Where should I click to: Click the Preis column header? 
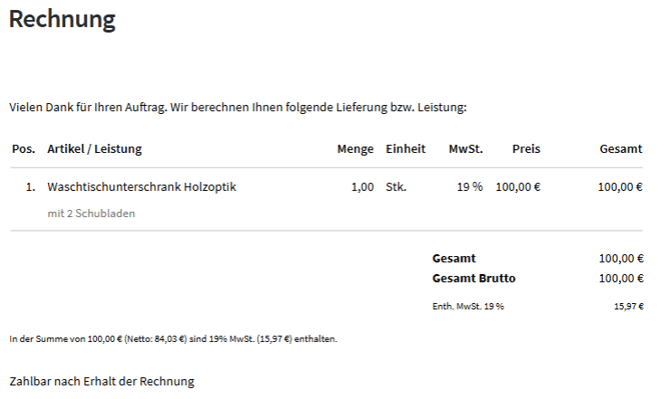click(526, 149)
